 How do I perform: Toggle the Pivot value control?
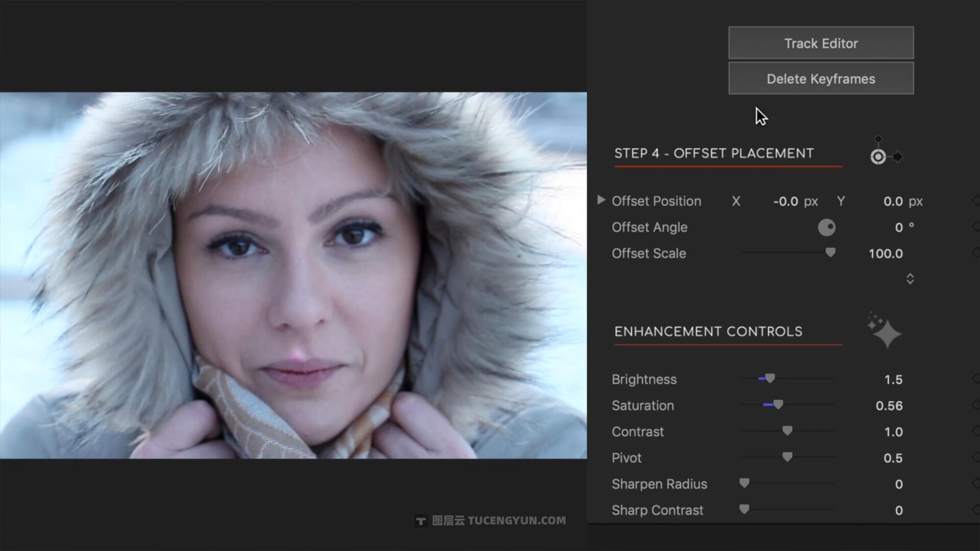pyautogui.click(x=788, y=457)
